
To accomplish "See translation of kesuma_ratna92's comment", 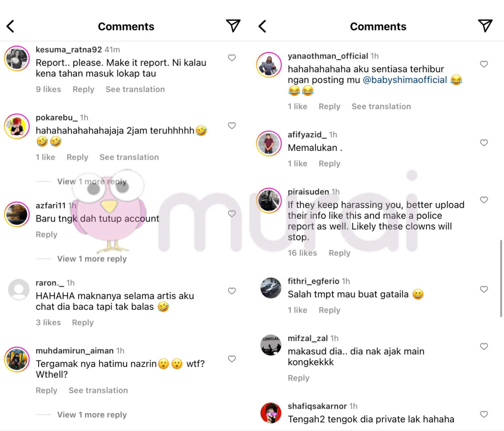I will [x=135, y=89].
